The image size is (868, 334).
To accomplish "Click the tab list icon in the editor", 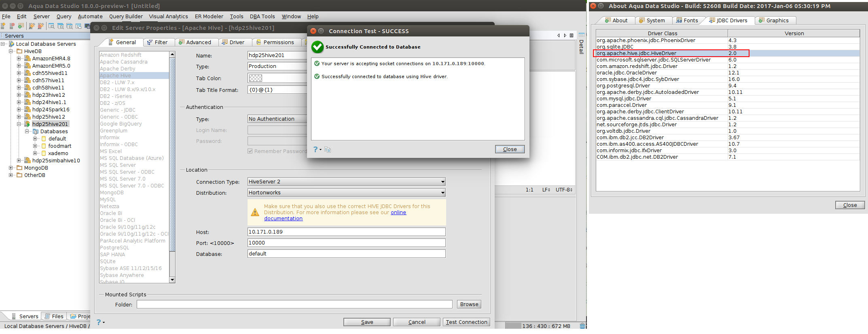I will 572,36.
